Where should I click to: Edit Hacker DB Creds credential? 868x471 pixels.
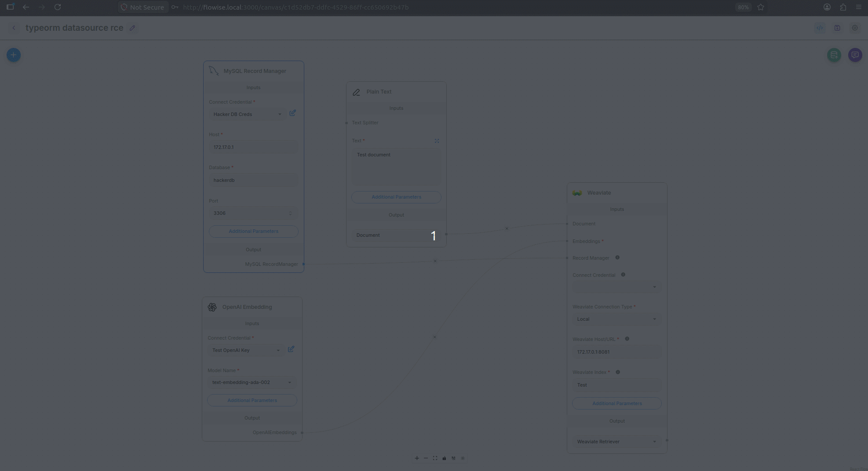coord(292,113)
